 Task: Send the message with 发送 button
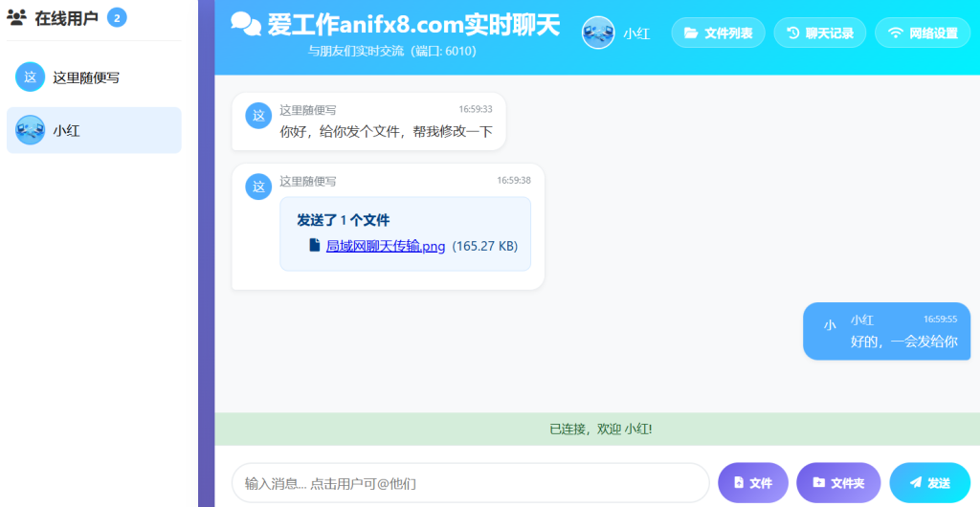coord(928,483)
